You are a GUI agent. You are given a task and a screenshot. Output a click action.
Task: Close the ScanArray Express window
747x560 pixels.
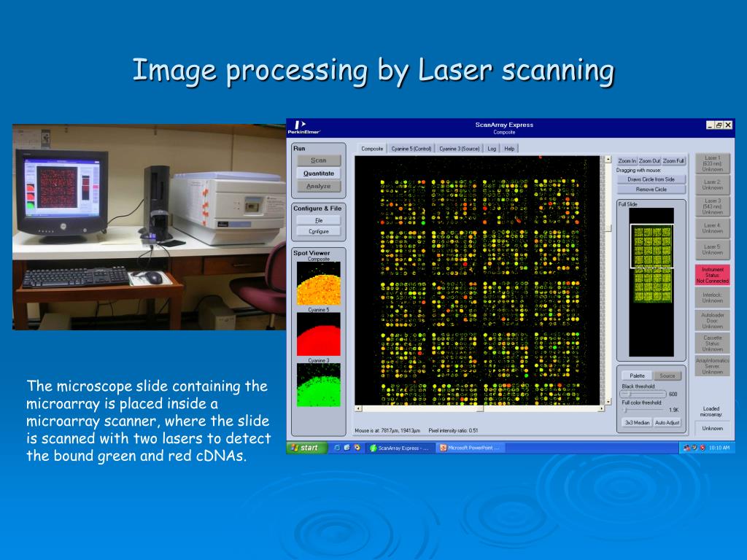728,125
